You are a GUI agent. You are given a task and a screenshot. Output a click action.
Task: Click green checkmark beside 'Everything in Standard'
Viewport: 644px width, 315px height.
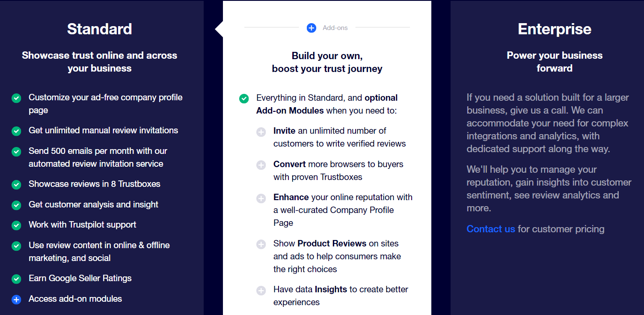[x=244, y=99]
